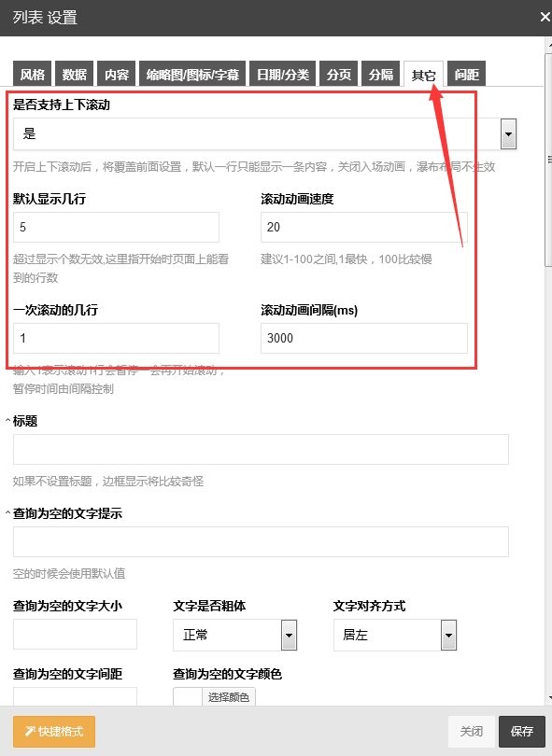Image resolution: width=552 pixels, height=756 pixels.
Task: Switch to the 分页 tab
Action: click(x=339, y=74)
